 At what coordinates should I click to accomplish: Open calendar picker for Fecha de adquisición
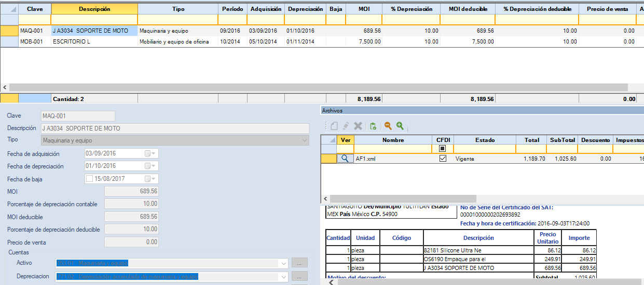(x=150, y=153)
